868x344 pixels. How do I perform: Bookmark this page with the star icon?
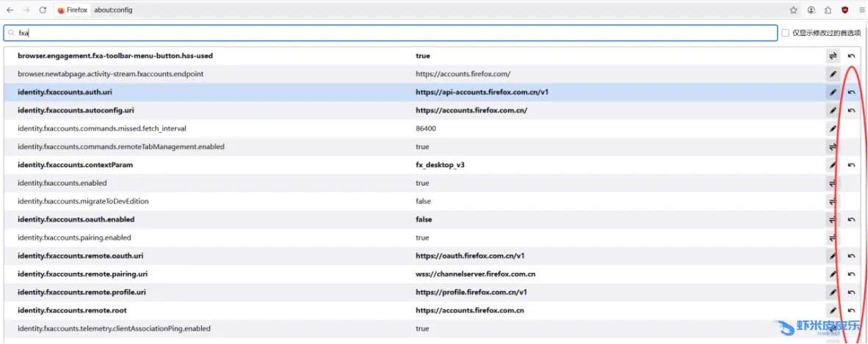794,10
